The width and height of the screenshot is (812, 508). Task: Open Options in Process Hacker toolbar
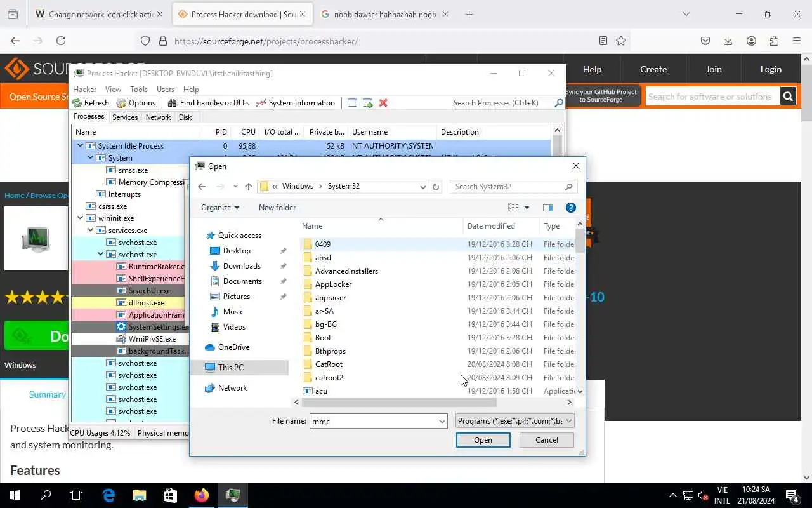click(136, 103)
